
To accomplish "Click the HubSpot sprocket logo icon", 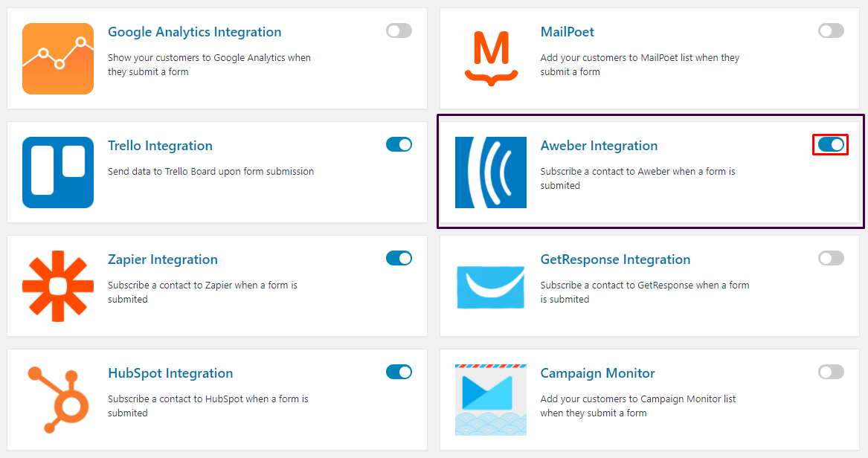I will pos(58,400).
